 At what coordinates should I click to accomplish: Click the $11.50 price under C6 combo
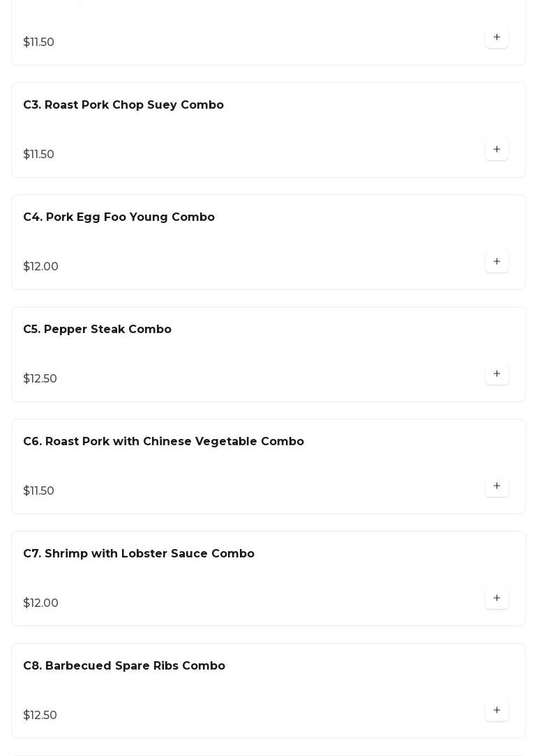pos(39,491)
